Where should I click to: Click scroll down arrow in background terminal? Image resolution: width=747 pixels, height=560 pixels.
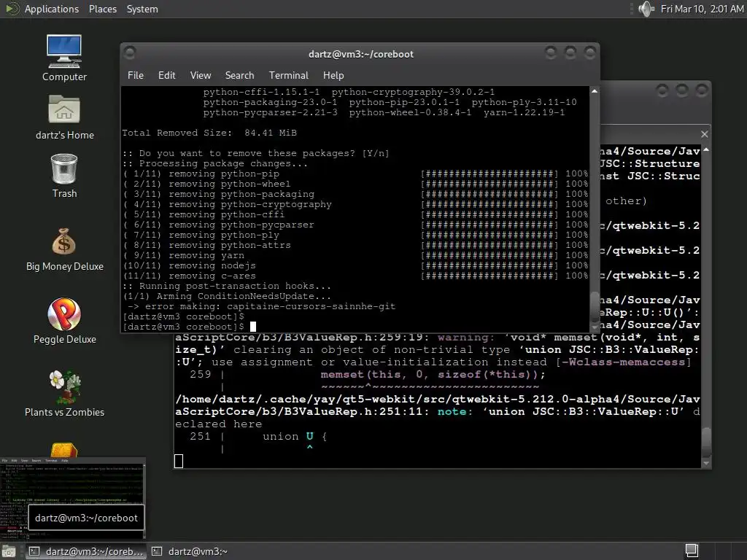coord(706,463)
